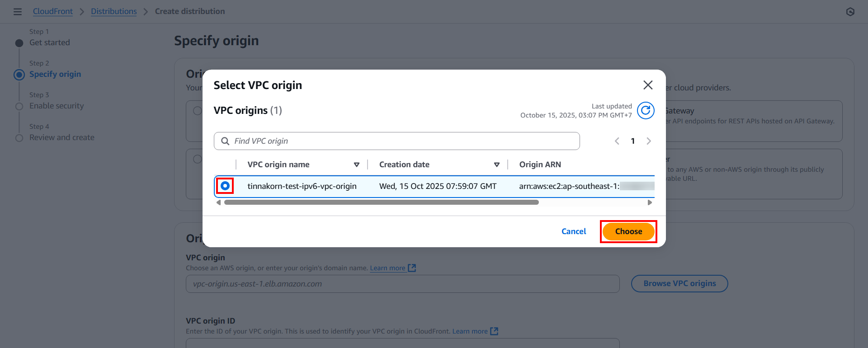Select page 1 in pagination
The height and width of the screenshot is (348, 868).
(632, 141)
